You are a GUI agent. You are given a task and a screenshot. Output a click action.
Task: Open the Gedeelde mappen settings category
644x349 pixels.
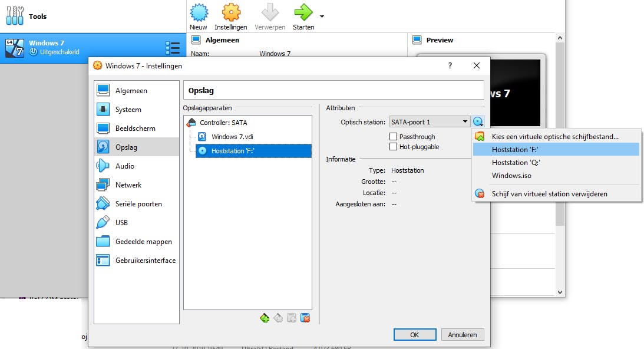[136, 242]
